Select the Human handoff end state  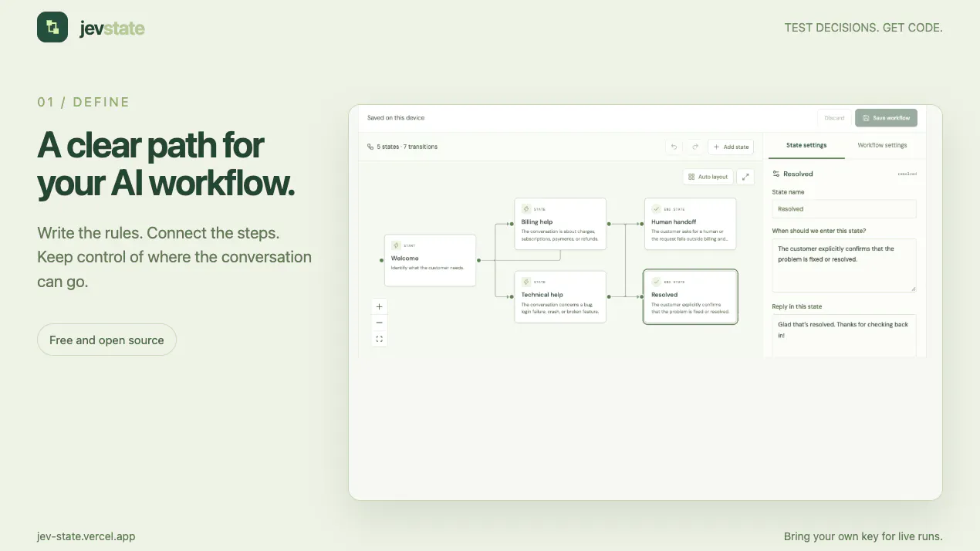pyautogui.click(x=691, y=224)
